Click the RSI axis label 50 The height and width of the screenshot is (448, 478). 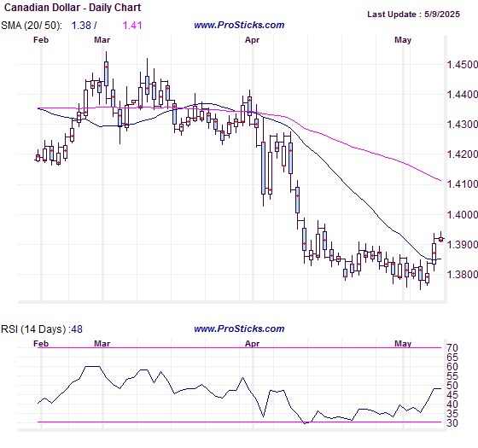tap(452, 386)
